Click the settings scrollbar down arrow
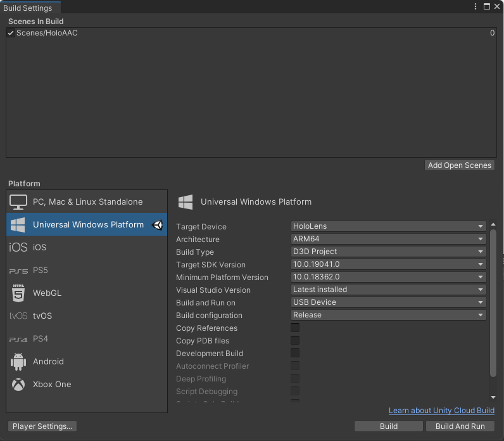Image resolution: width=504 pixels, height=441 pixels. pos(493,397)
